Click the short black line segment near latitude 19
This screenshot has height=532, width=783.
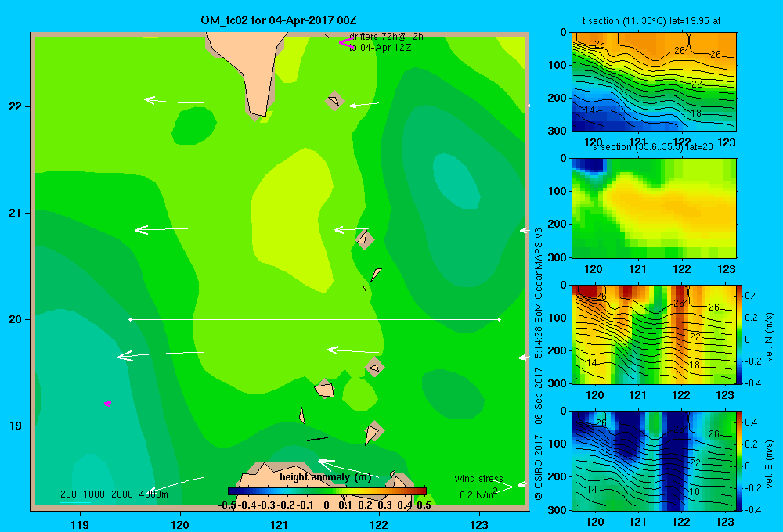tap(318, 439)
